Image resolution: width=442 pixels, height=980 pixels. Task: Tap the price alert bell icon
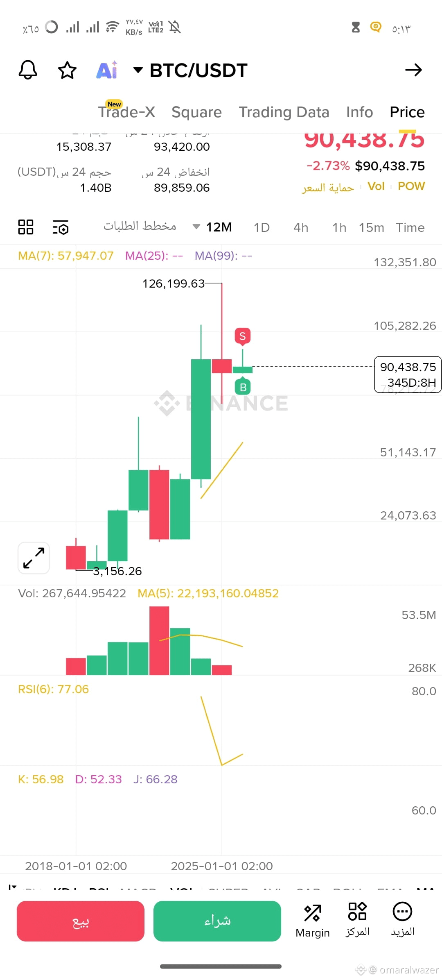[28, 70]
